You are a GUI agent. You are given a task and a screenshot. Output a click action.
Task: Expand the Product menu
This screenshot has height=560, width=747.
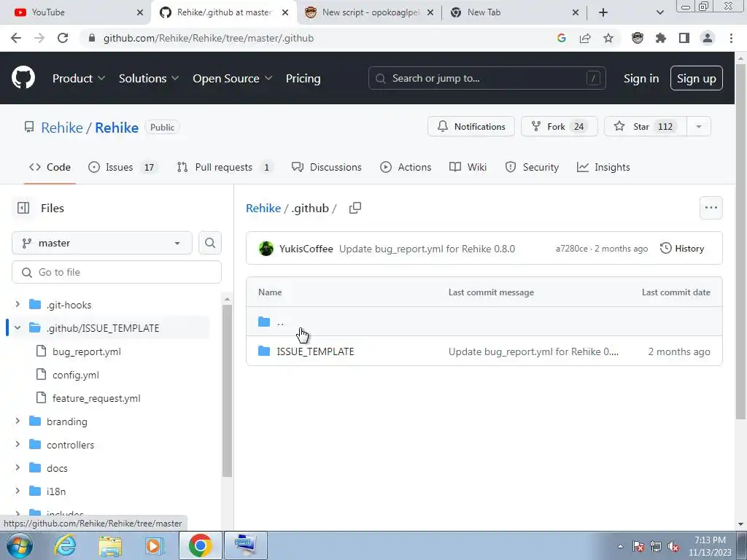point(79,79)
